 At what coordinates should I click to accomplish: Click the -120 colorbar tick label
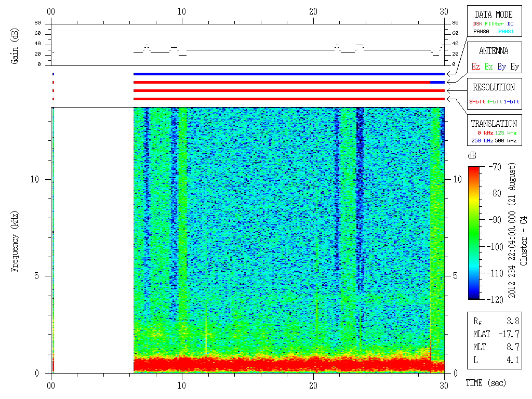point(496,300)
